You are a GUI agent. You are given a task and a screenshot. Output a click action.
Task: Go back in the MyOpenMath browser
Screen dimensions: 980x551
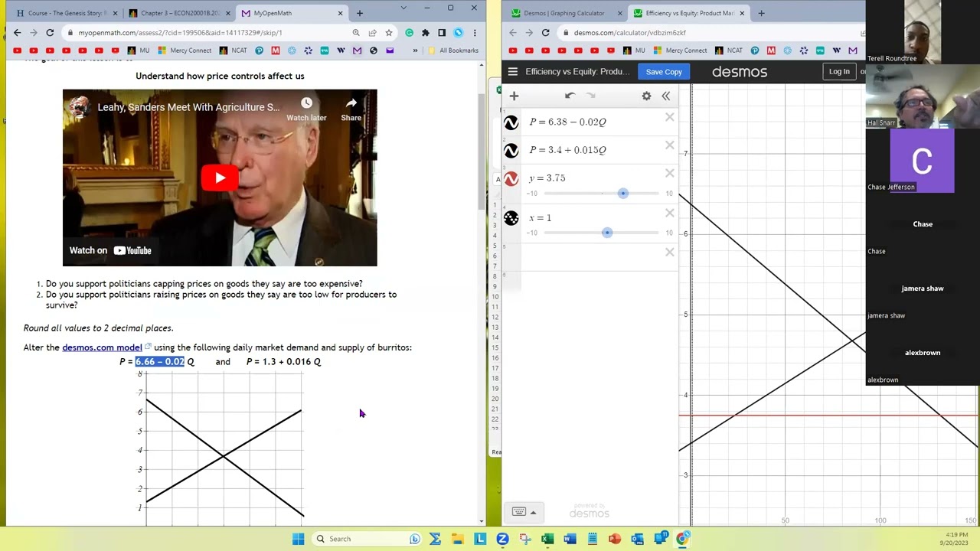click(17, 33)
